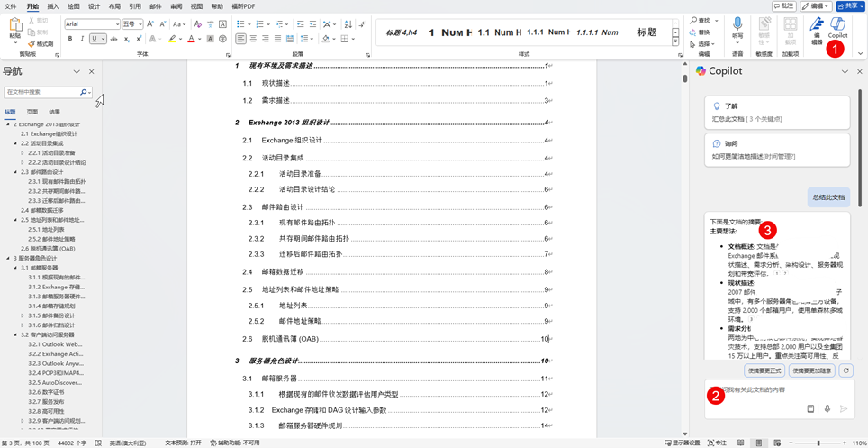The image size is (868, 448).
Task: Click suggestion 使摘要更加随意
Action: (x=811, y=370)
